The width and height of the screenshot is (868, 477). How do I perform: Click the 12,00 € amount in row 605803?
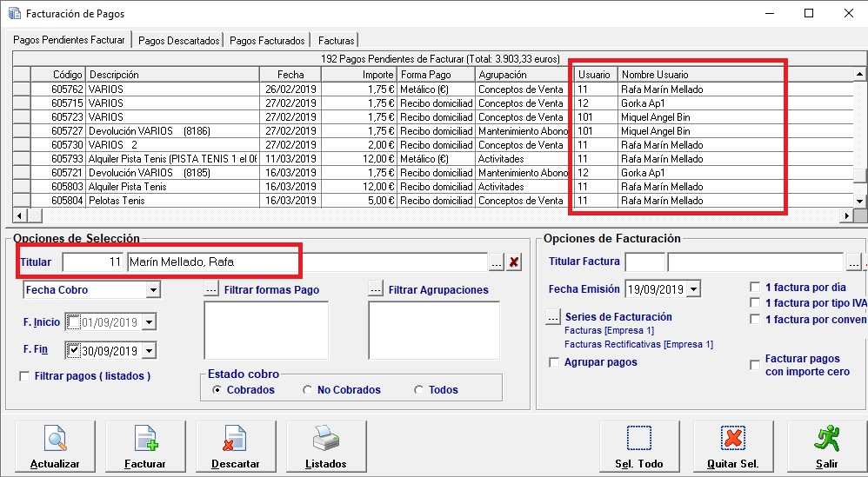click(359, 186)
